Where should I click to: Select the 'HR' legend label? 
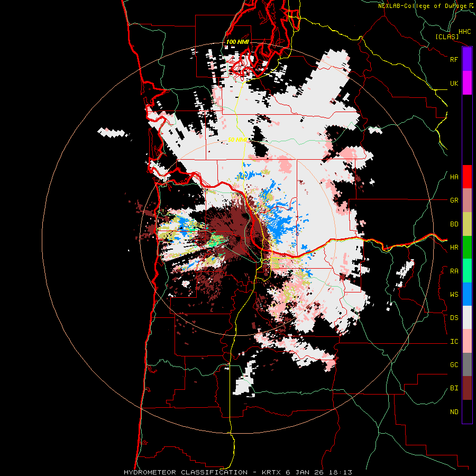(454, 248)
